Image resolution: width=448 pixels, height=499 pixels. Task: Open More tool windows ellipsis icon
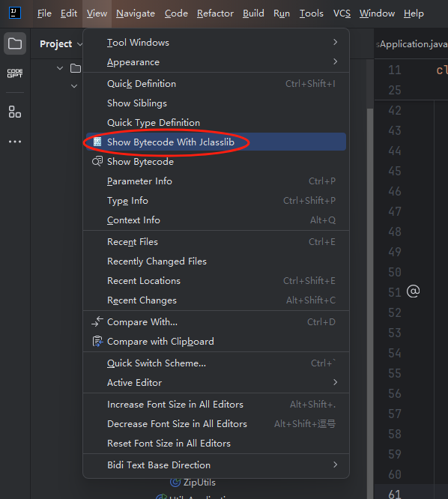[15, 142]
